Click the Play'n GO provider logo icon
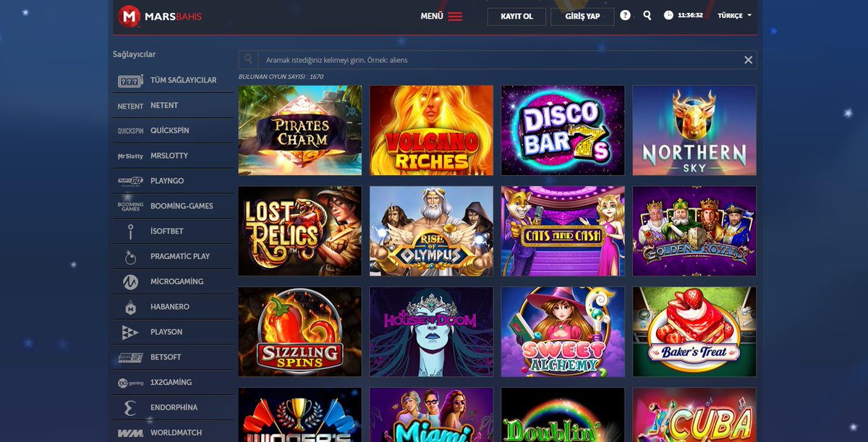This screenshot has width=868, height=442. (130, 181)
